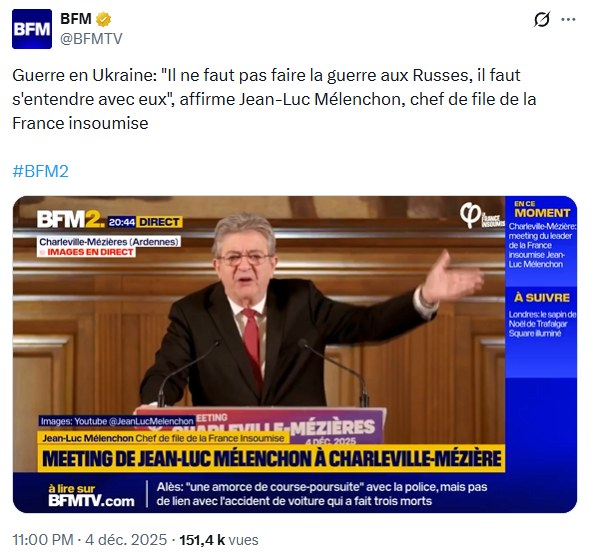The image size is (591, 554).
Task: Play the Mélenchon meeting video thumbnail
Action: tap(295, 354)
